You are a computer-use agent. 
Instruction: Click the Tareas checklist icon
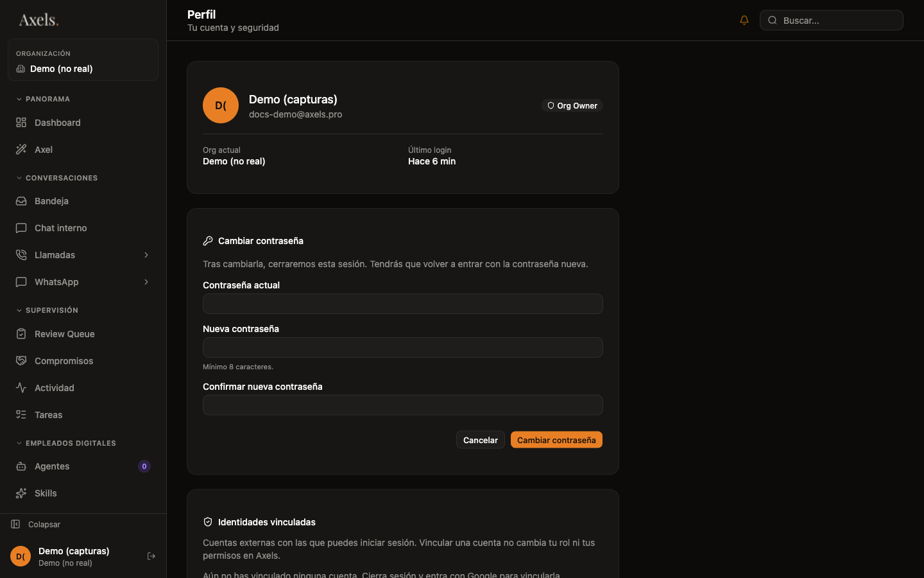pyautogui.click(x=21, y=414)
